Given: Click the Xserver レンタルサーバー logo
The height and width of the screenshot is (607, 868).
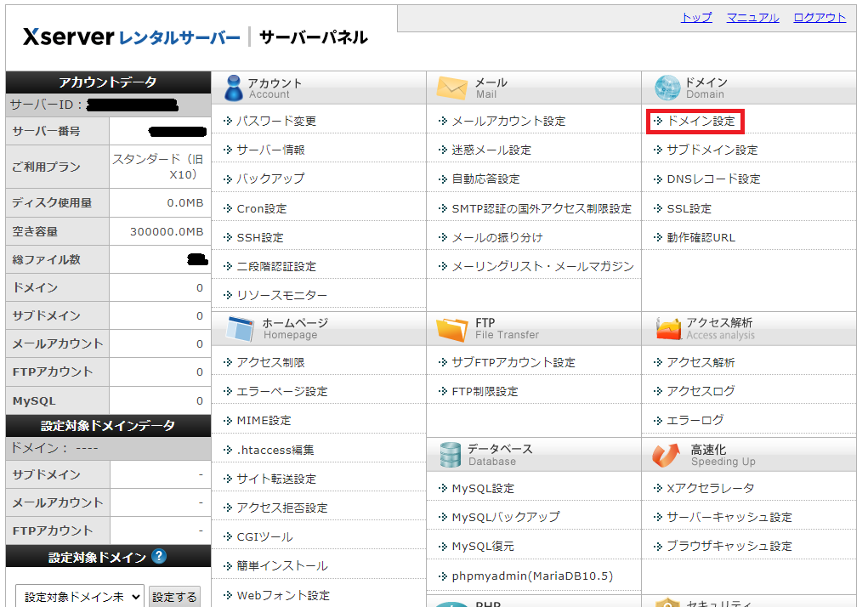Looking at the screenshot, I should tap(132, 37).
